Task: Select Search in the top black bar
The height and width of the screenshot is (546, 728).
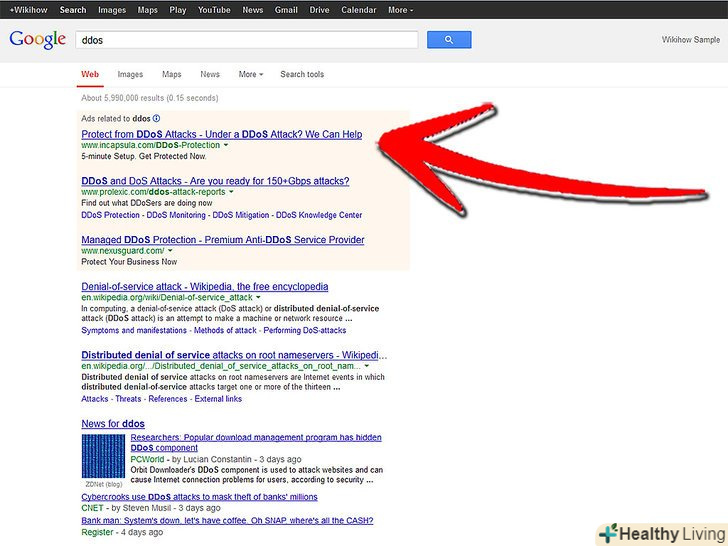Action: tap(73, 10)
